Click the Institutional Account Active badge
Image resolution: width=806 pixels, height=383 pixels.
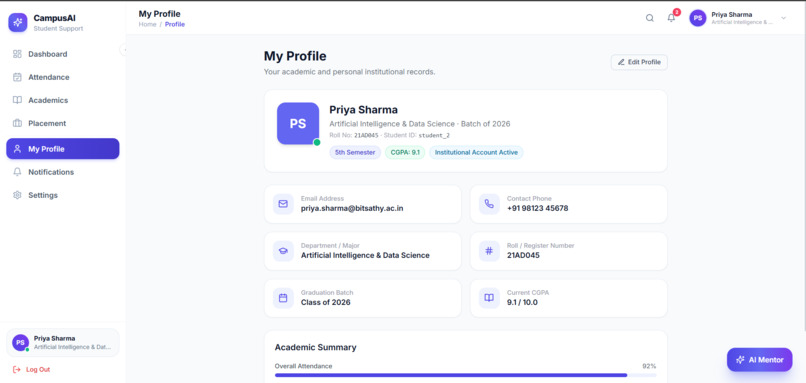(x=476, y=153)
